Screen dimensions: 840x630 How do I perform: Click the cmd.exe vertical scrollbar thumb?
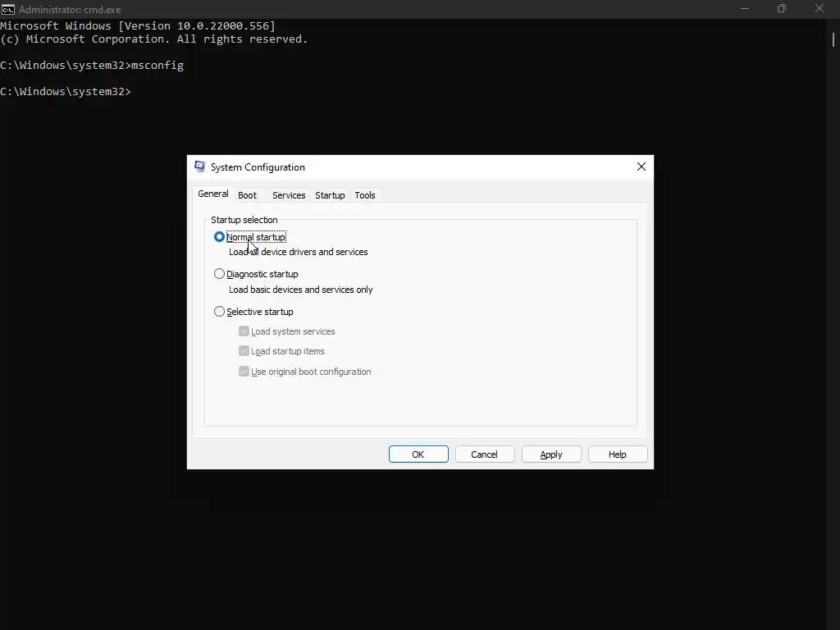(833, 40)
